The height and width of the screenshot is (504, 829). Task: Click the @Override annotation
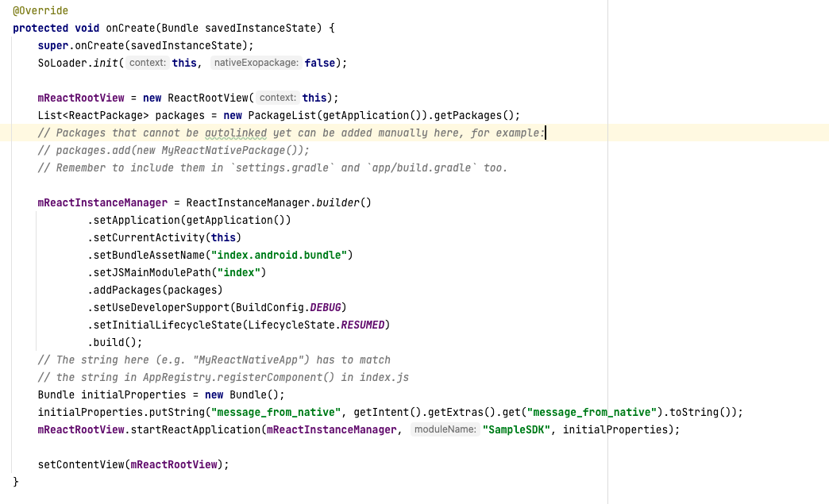coord(40,10)
